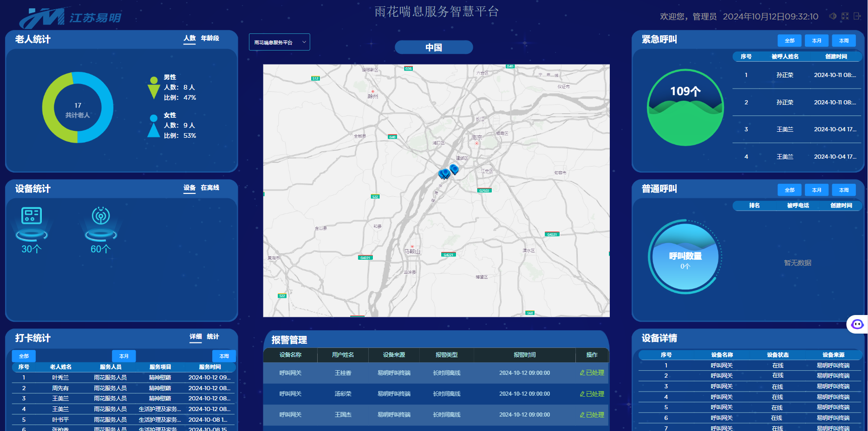The image size is (868, 431).
Task: Log out using the exit icon
Action: click(857, 16)
